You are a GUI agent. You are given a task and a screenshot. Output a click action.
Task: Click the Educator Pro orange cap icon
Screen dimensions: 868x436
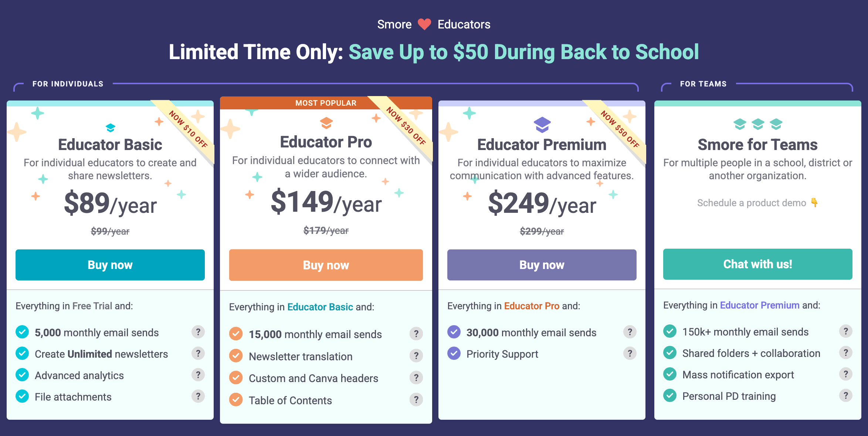[x=326, y=123]
